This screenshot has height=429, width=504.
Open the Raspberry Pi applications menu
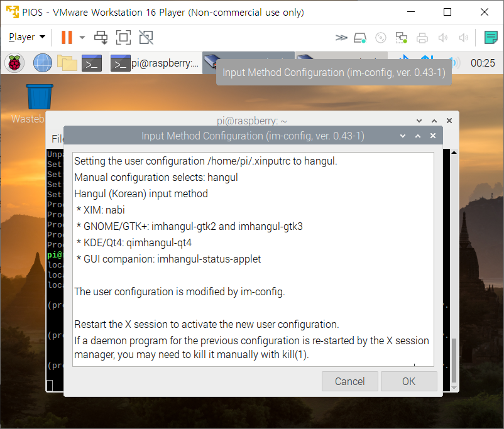14,63
